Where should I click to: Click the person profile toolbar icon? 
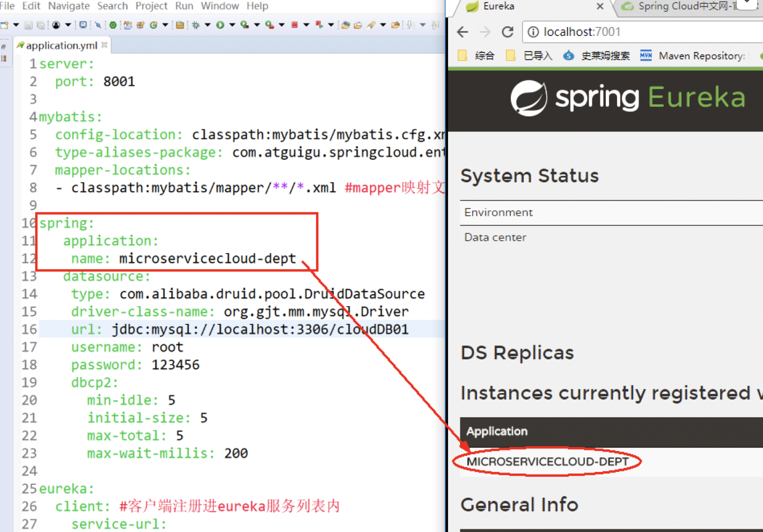[56, 25]
